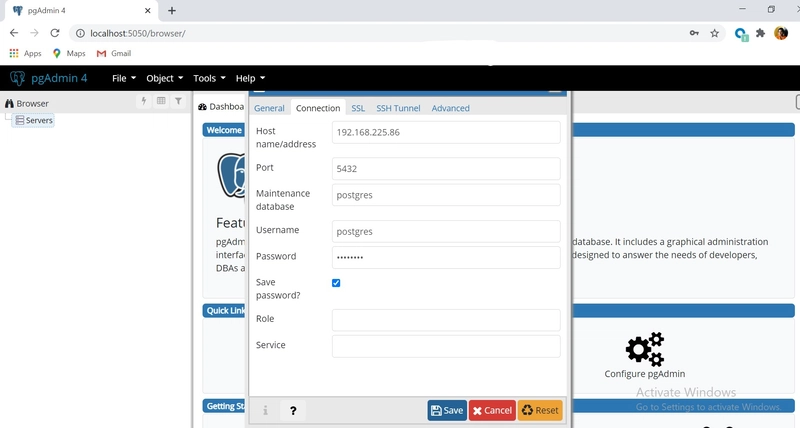Open the Maps bookmark

(x=69, y=53)
